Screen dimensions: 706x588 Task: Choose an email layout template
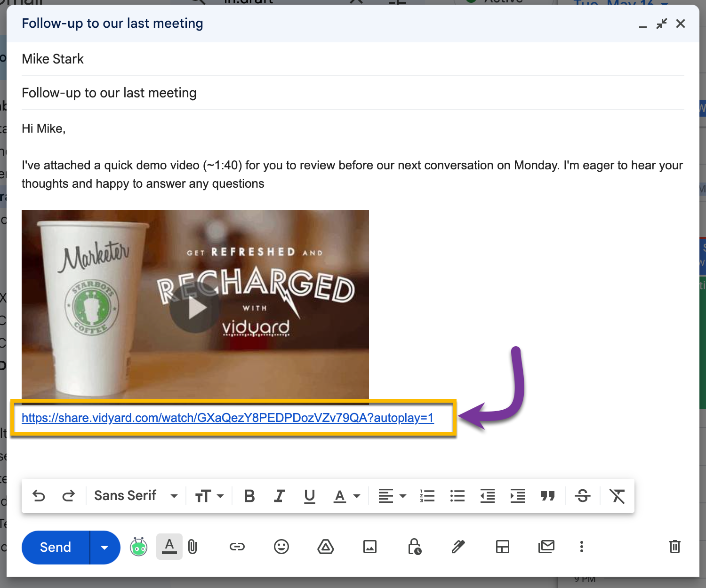coord(503,547)
